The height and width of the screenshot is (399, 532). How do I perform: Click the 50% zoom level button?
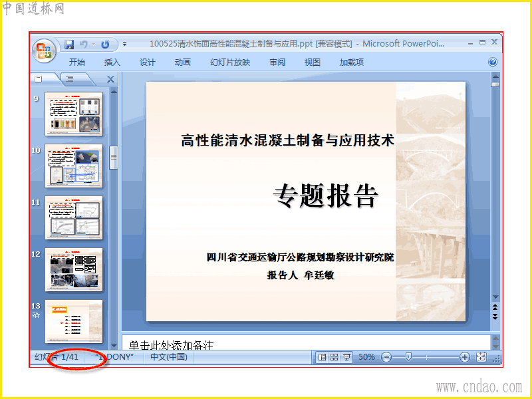[366, 357]
